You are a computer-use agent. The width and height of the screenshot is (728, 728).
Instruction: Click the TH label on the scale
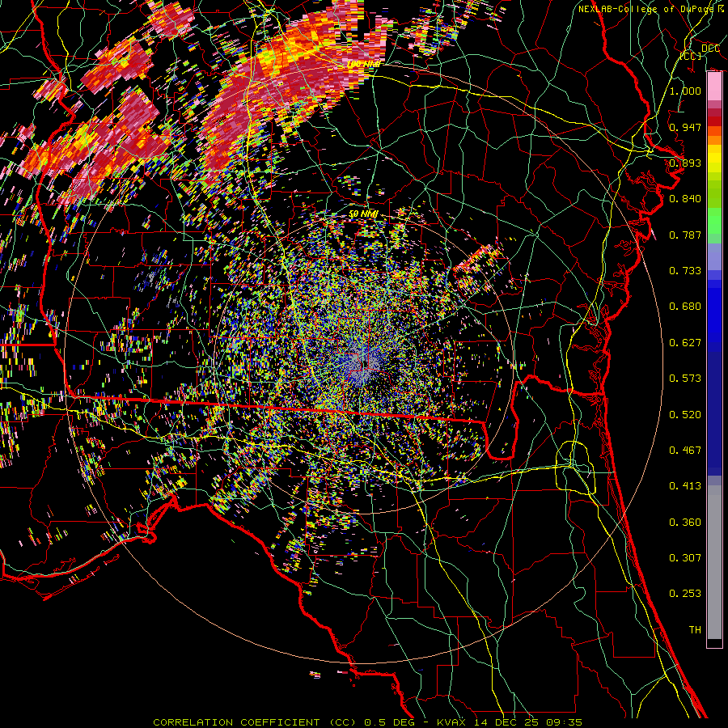pyautogui.click(x=695, y=630)
